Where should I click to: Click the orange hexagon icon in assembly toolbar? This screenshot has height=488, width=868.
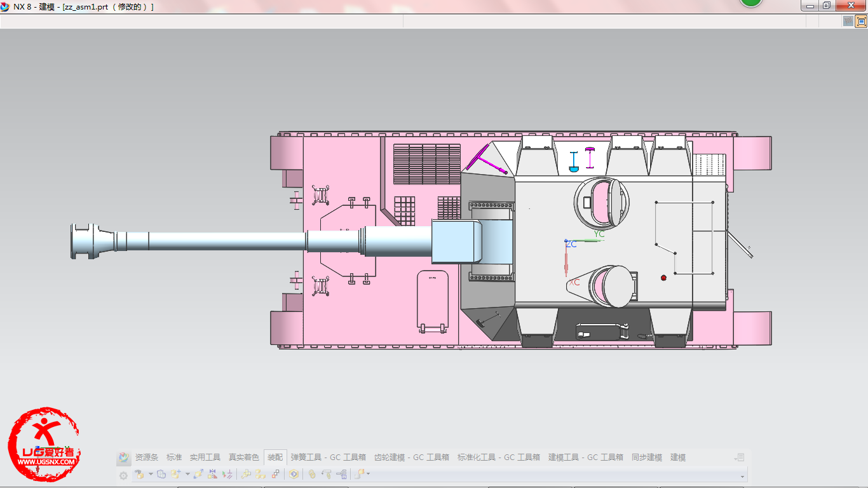click(x=294, y=474)
